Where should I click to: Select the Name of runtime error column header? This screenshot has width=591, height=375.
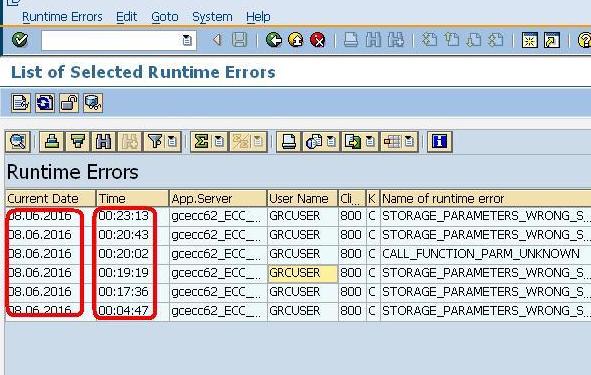(x=486, y=199)
